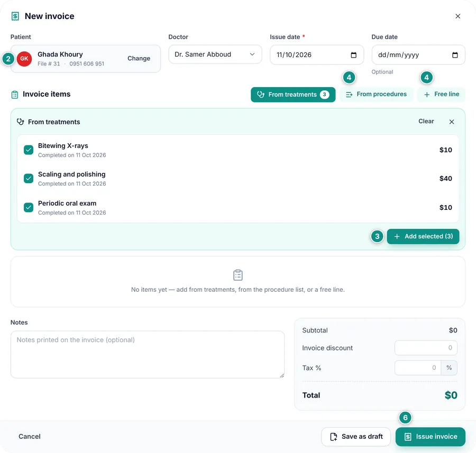Click the Due date field
This screenshot has width=476, height=453.
tap(418, 55)
